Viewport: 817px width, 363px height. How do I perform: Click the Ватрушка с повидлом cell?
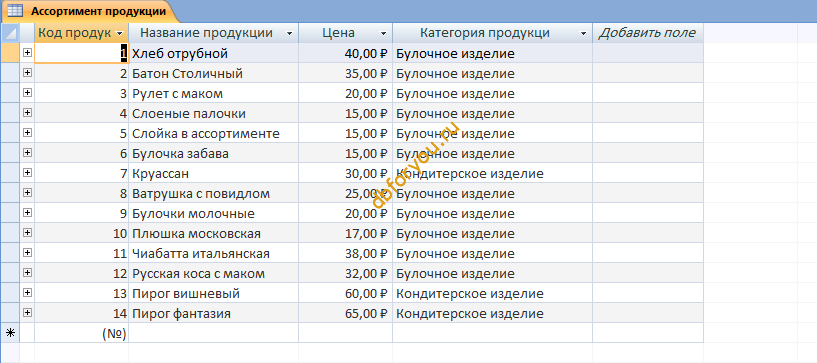[214, 194]
